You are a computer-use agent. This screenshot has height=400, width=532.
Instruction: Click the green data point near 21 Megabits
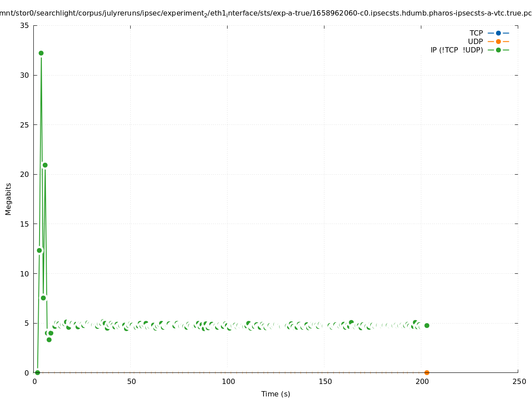(x=45, y=165)
